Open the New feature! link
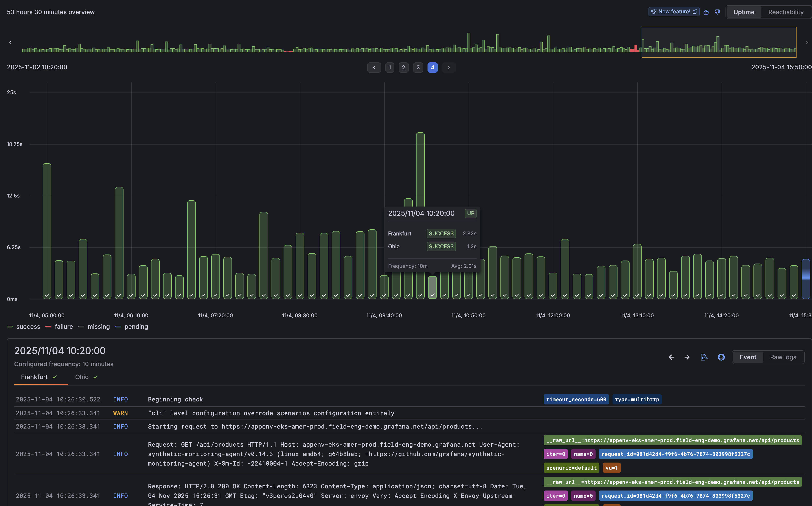Screen dimensions: 812x506 point(674,12)
